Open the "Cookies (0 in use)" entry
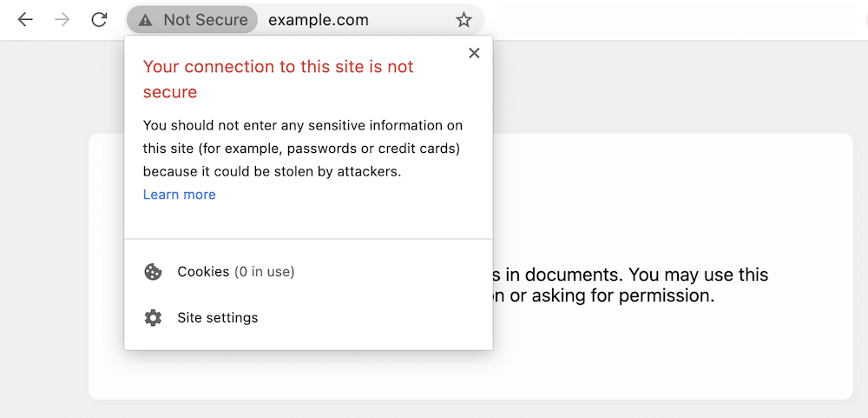 coord(235,272)
